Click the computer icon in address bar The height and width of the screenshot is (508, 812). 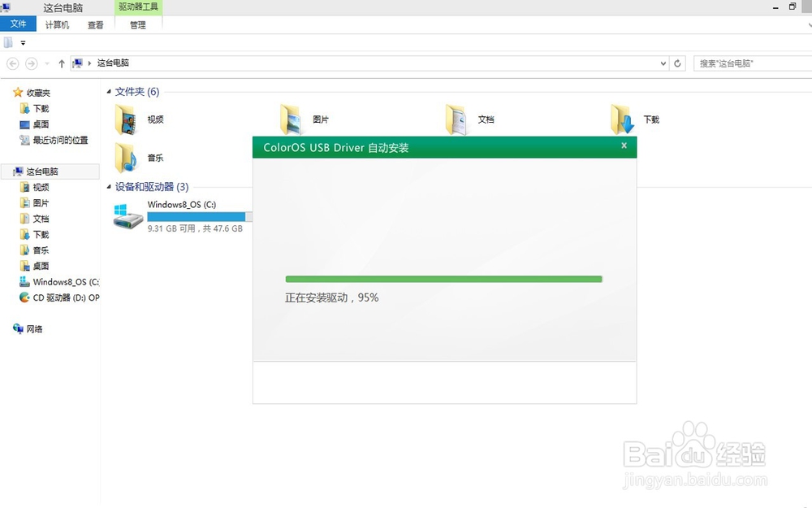tap(77, 63)
